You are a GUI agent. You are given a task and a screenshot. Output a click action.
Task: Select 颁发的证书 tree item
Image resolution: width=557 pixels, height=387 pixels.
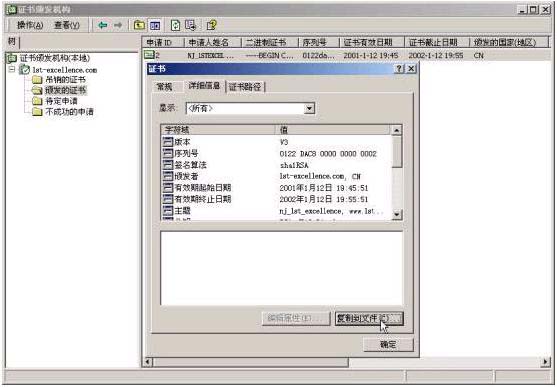(x=65, y=90)
